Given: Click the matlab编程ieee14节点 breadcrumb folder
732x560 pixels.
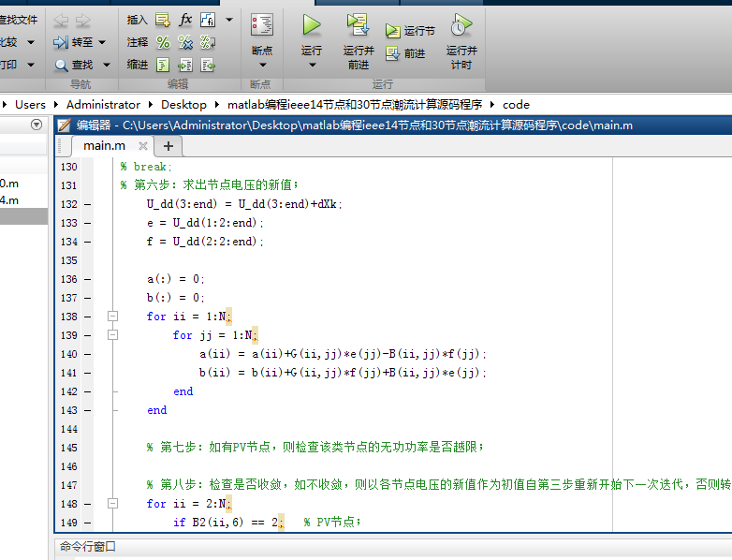Looking at the screenshot, I should [355, 105].
